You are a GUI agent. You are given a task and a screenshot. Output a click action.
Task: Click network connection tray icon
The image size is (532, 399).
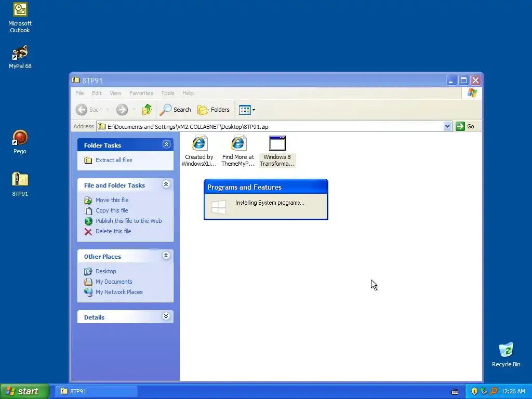(x=484, y=391)
